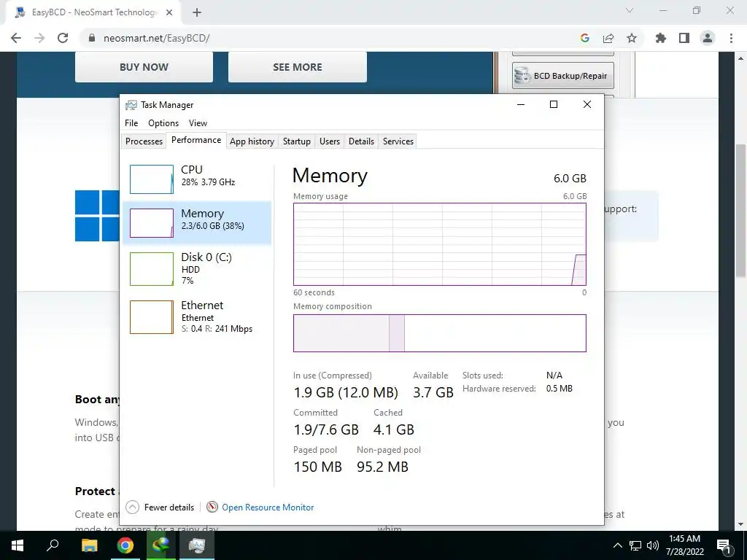Click the Cached 4.1 GB value

coord(393,429)
